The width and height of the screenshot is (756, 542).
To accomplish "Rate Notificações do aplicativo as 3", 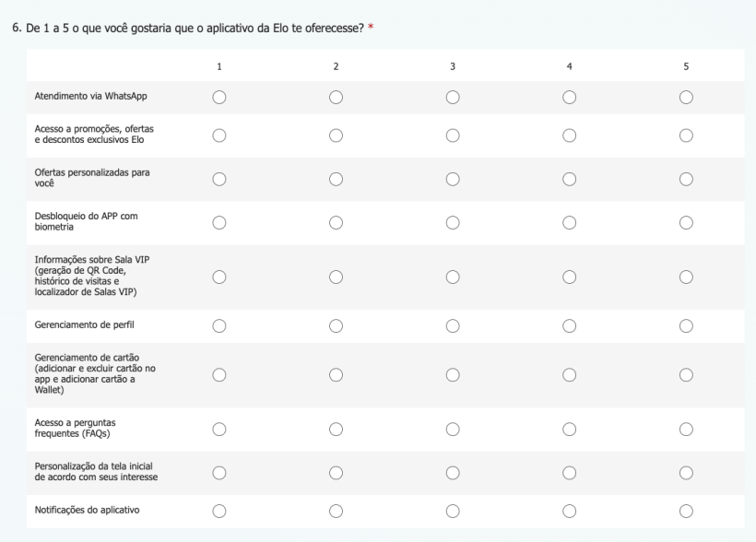I will click(x=453, y=511).
